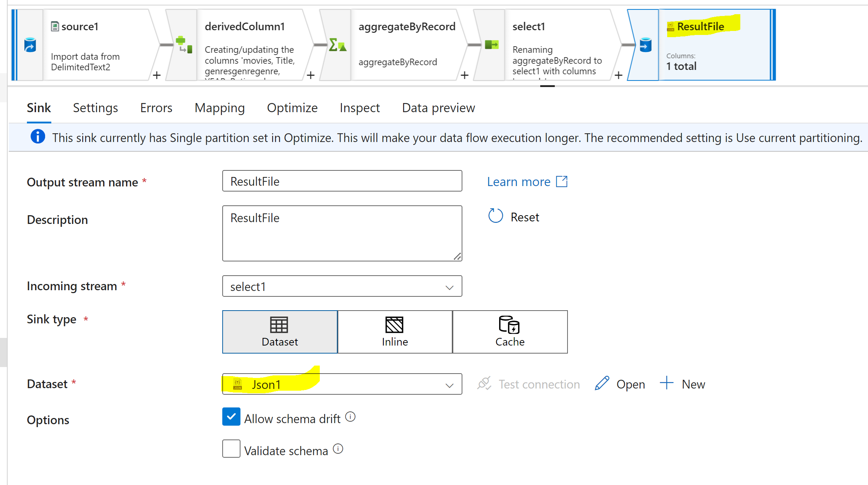
Task: Click the ResultFile sink node icon
Action: click(645, 45)
